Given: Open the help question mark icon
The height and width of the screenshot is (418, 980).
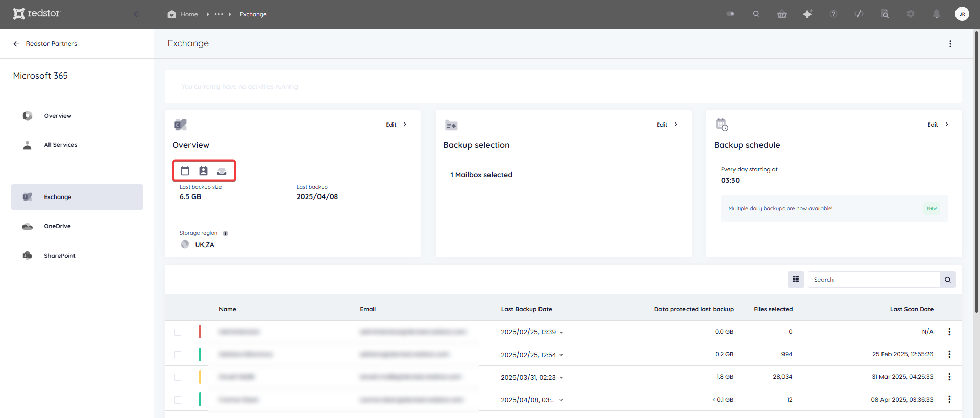Looking at the screenshot, I should 834,14.
